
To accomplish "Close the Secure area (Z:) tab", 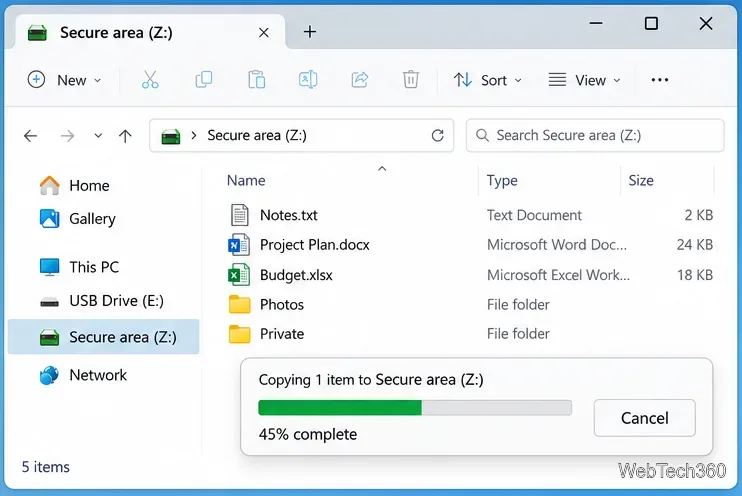I will point(264,33).
